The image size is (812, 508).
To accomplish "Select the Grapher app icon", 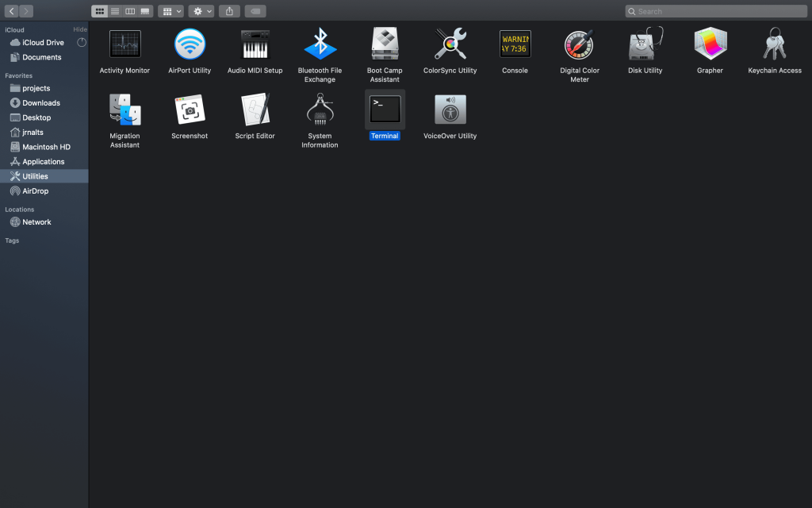I will click(x=710, y=44).
